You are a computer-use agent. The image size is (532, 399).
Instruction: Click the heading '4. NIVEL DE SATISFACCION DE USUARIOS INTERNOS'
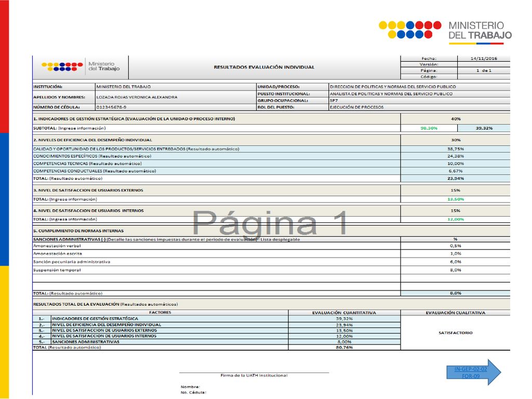coord(88,211)
